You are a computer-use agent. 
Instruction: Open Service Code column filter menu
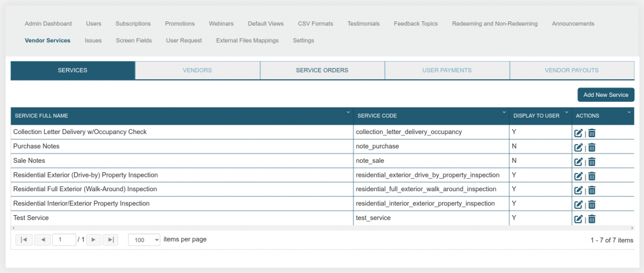point(504,113)
